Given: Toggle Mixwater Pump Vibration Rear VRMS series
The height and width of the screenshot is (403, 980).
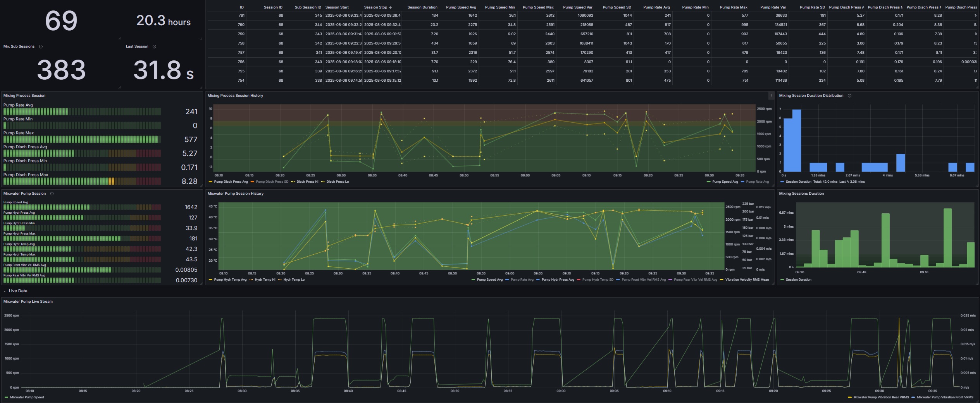Looking at the screenshot, I should (880, 397).
